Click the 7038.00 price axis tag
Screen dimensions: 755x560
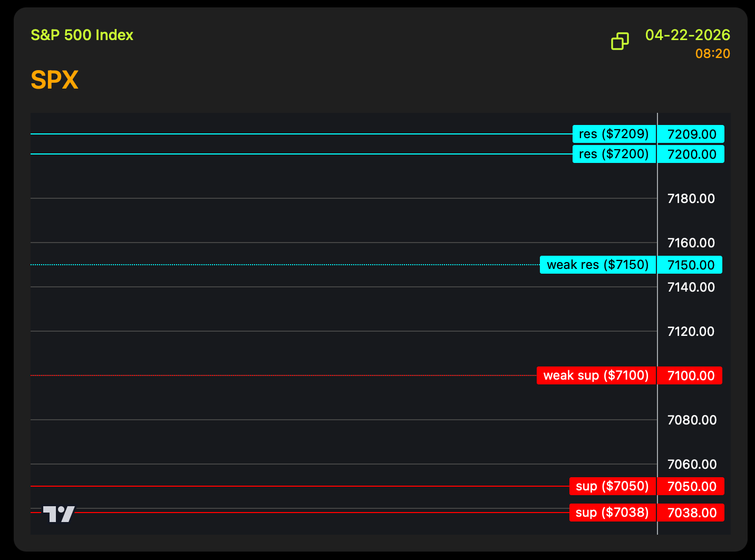(691, 513)
